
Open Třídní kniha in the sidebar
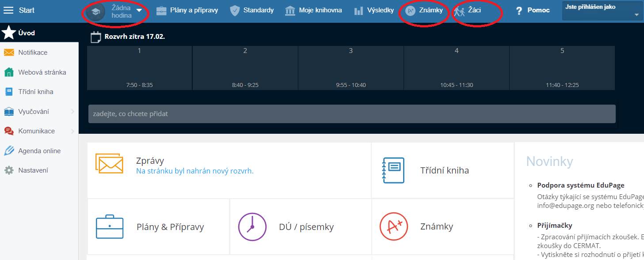coord(36,92)
